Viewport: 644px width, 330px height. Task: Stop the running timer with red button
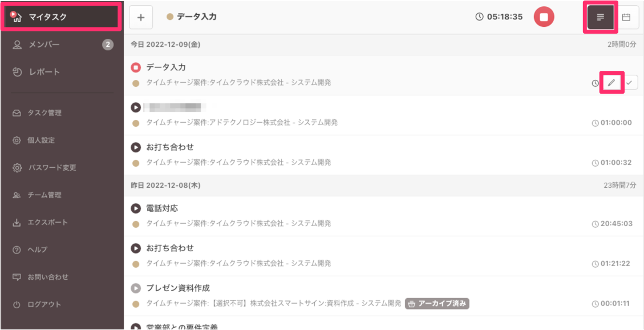click(x=544, y=17)
